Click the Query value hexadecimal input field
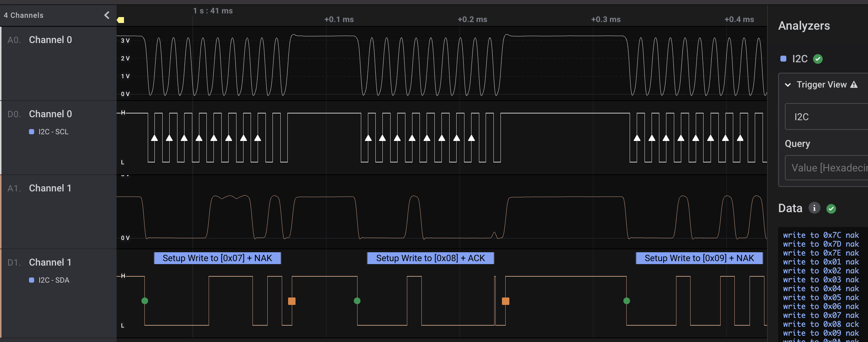The image size is (868, 342). pyautogui.click(x=826, y=168)
